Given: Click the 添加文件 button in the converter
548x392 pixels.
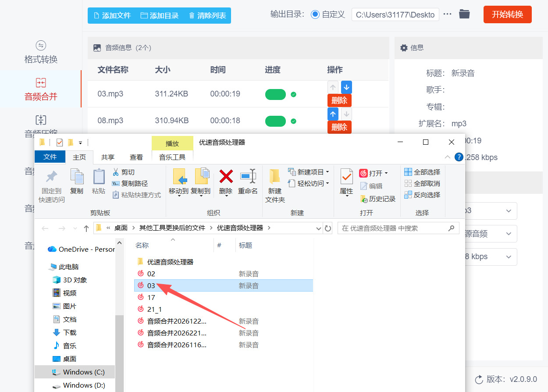Looking at the screenshot, I should tap(112, 15).
